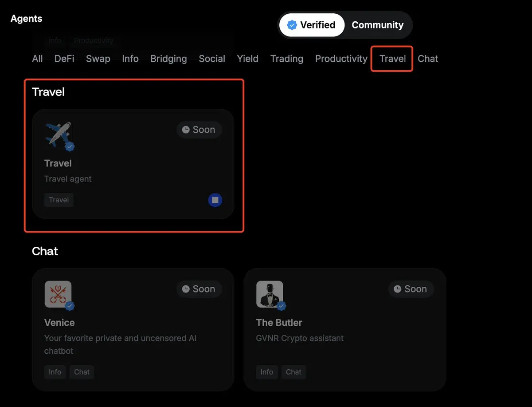Click the Info tag on Venice card
532x407 pixels.
(55, 372)
